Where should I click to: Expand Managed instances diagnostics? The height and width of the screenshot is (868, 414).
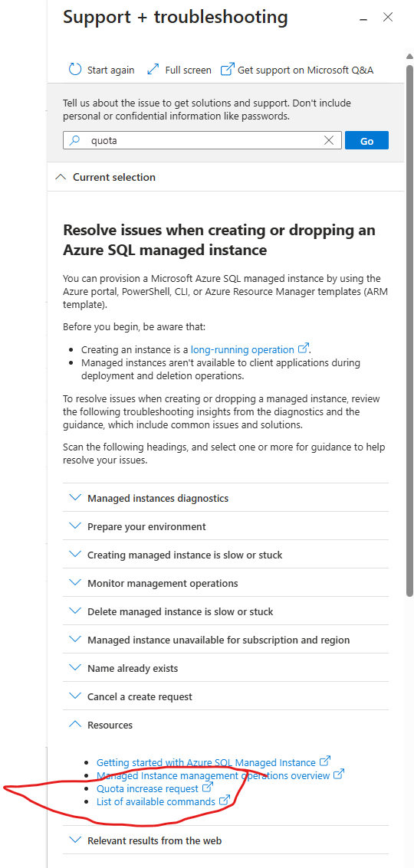226,498
